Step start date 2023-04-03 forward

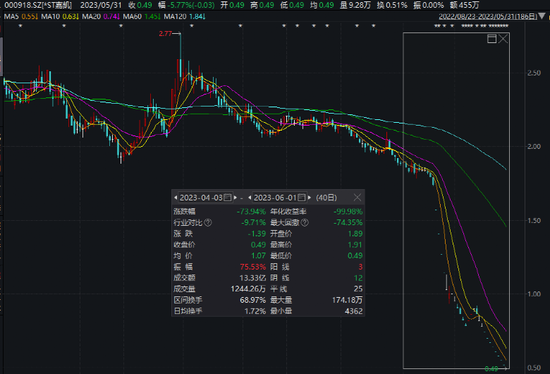[235, 198]
